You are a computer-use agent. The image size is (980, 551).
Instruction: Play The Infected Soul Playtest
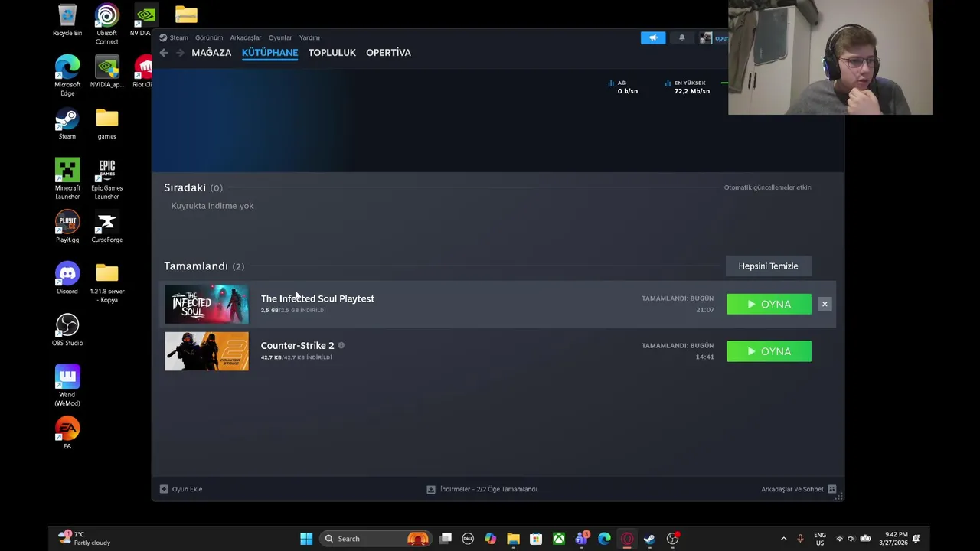click(769, 305)
